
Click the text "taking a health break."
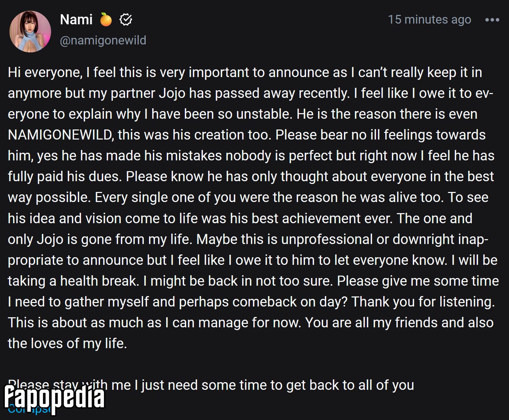coord(73,281)
